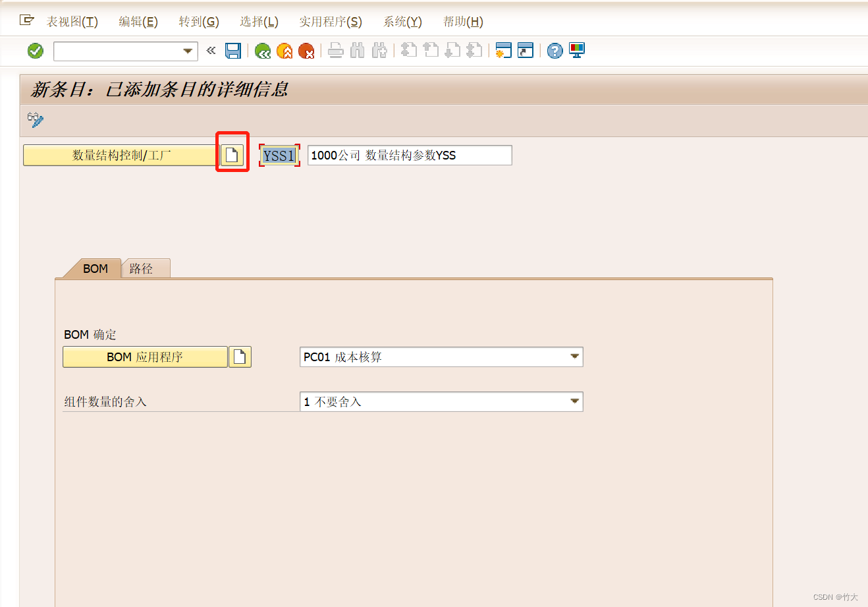Click the green Back arrow icon
The height and width of the screenshot is (607, 868).
pyautogui.click(x=263, y=51)
